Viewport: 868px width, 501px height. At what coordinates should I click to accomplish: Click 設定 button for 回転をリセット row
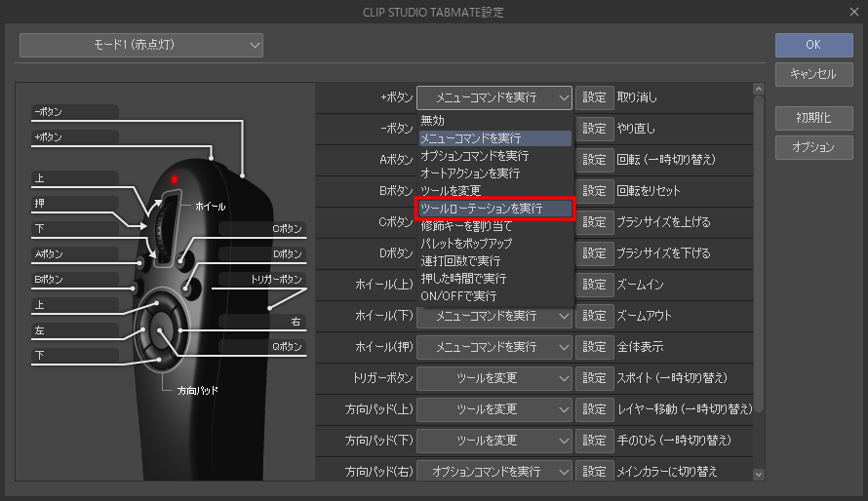tap(595, 191)
